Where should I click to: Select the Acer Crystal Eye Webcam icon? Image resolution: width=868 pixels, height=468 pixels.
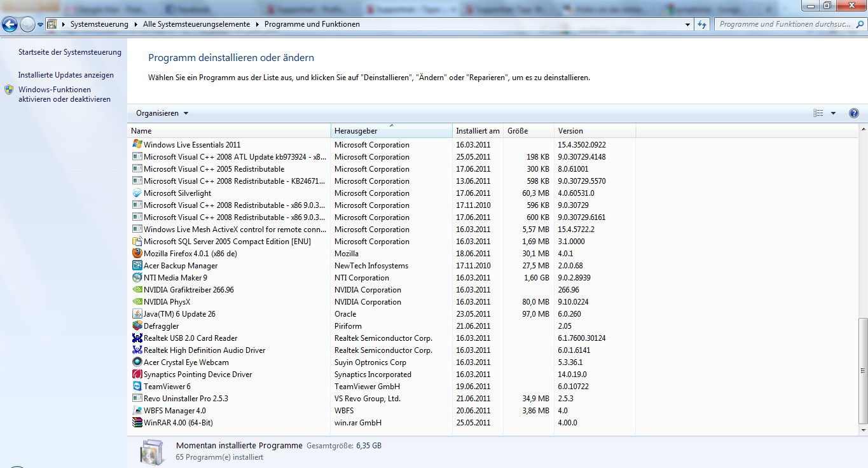pyautogui.click(x=137, y=362)
